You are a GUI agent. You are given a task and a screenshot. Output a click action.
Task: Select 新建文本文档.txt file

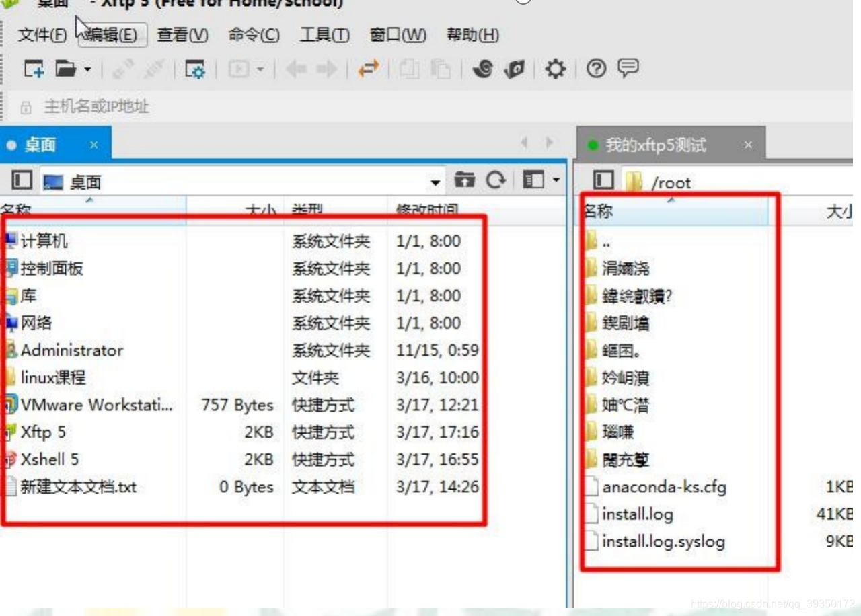tap(79, 487)
